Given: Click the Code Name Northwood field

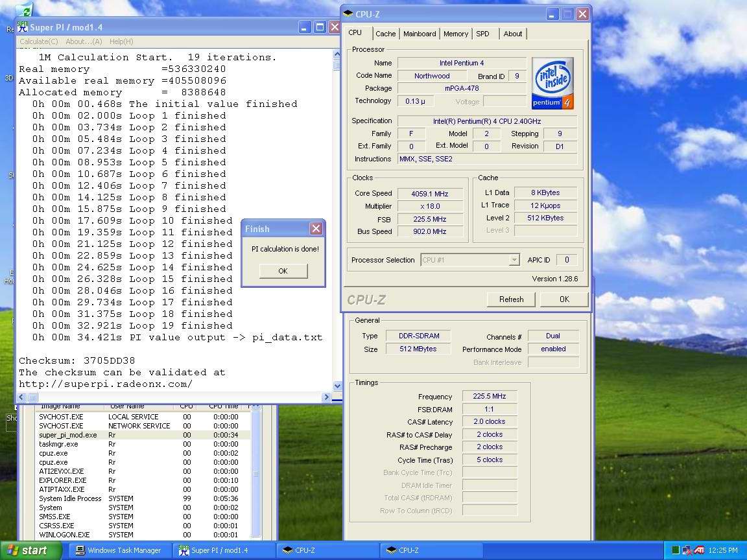Looking at the screenshot, I should point(432,76).
